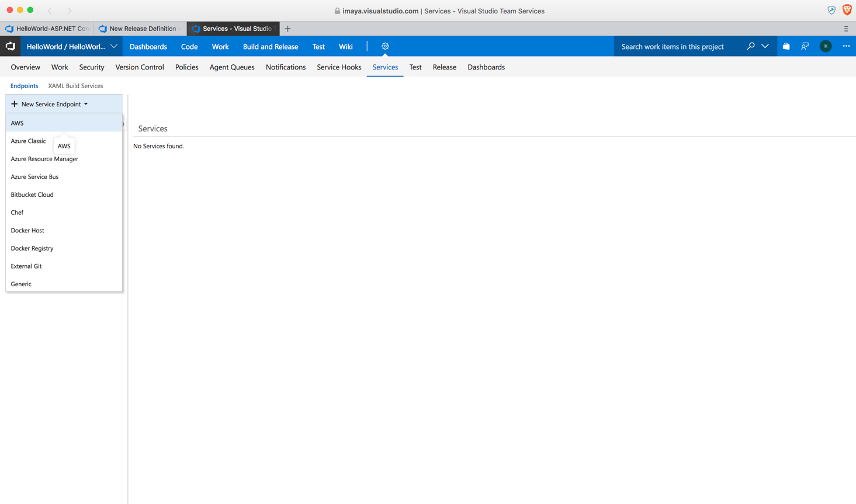Click the plus icon beside New Service Endpoint
856x504 pixels.
point(14,104)
